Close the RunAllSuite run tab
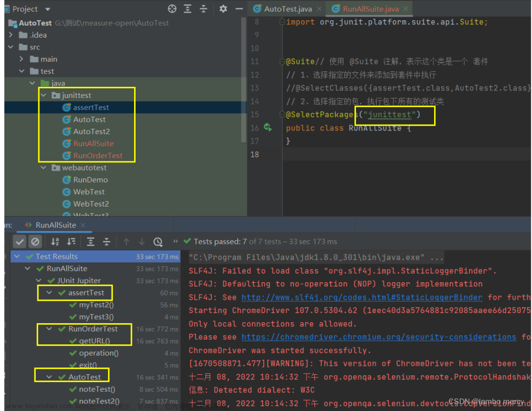The image size is (532, 411). (83, 225)
